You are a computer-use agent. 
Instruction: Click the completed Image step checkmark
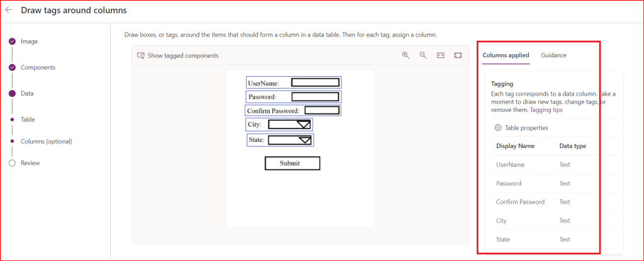(x=12, y=42)
